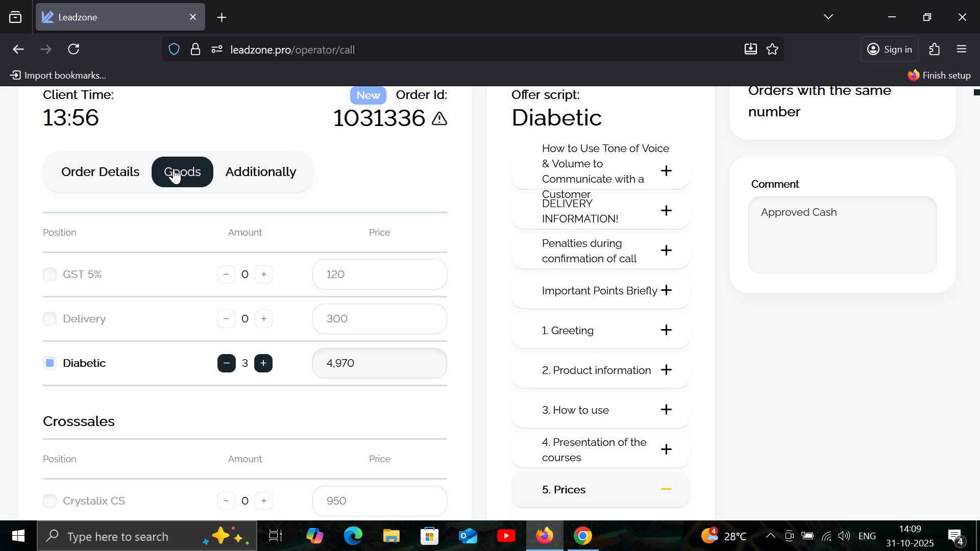This screenshot has width=980, height=551.
Task: Click the plus stepper for Crystalix CS
Action: (264, 501)
